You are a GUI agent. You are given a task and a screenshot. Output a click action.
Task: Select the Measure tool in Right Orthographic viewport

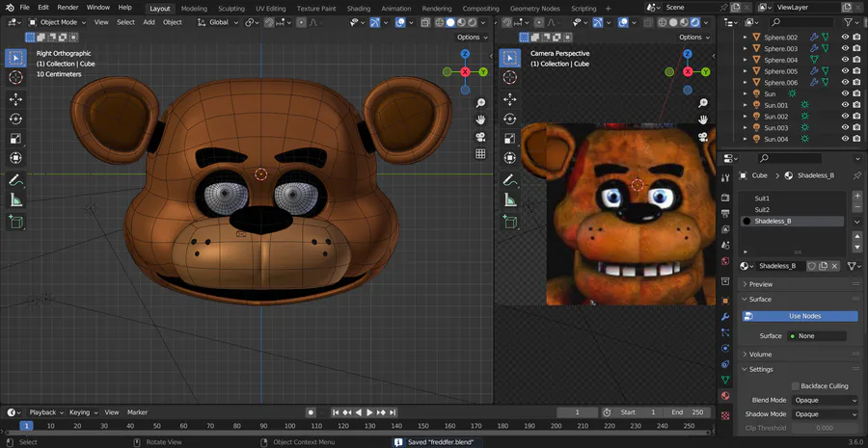tap(15, 199)
